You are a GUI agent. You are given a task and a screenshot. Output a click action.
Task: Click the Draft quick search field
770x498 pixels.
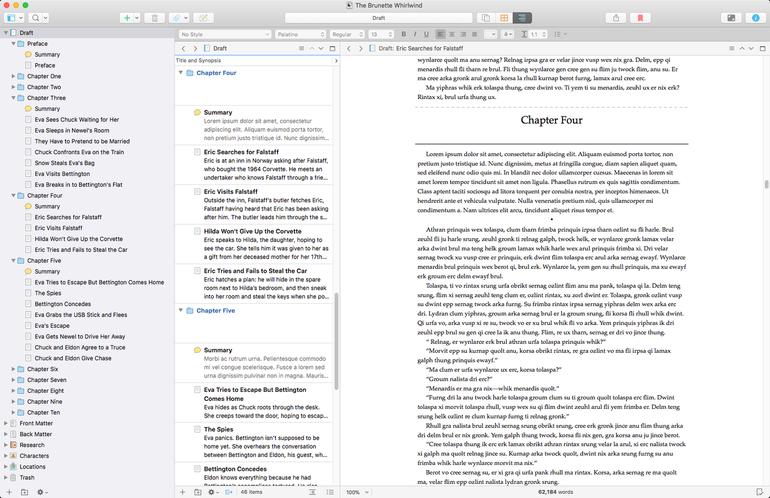pyautogui.click(x=379, y=18)
